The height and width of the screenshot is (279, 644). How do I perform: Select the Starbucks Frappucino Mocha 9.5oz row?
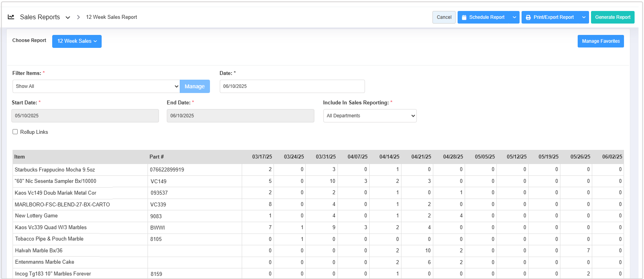click(55, 170)
